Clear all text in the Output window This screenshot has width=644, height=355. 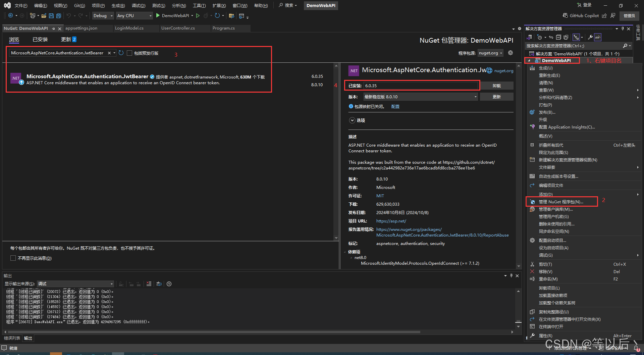(x=149, y=284)
